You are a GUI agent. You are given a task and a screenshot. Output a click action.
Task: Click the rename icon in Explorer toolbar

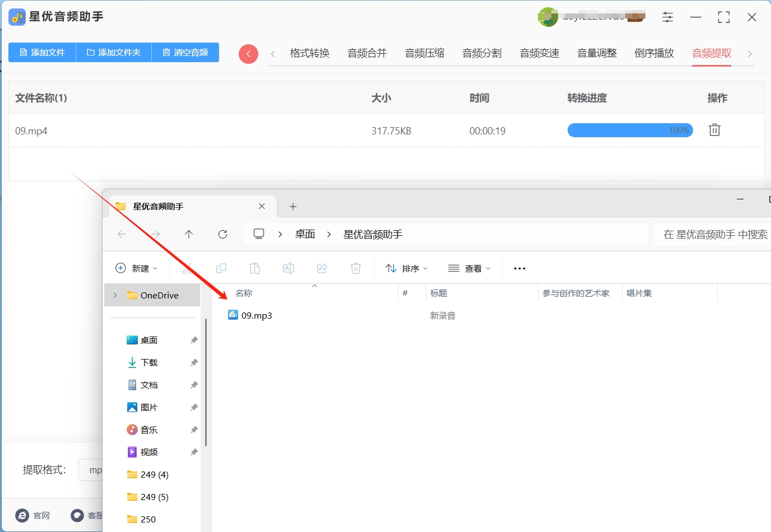point(289,268)
